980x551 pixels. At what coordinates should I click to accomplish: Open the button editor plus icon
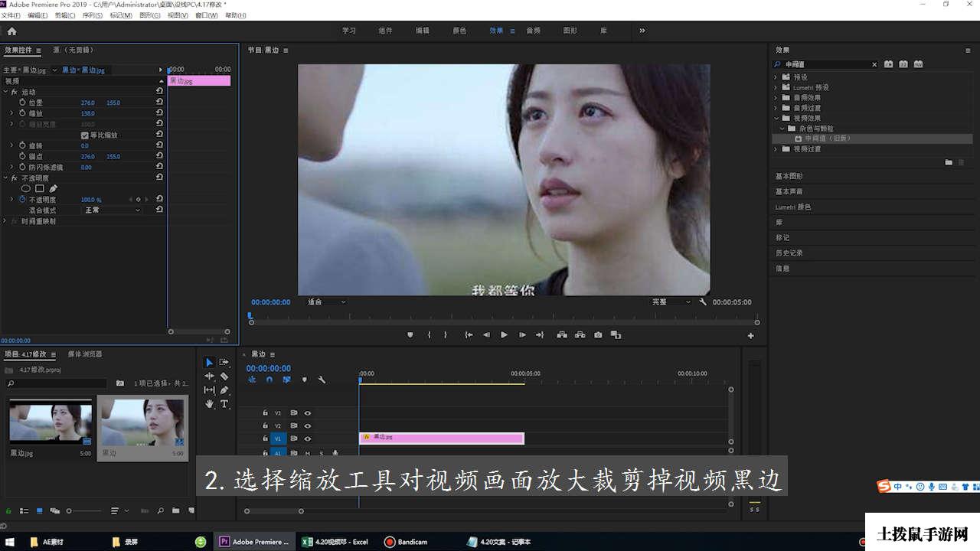[x=750, y=335]
